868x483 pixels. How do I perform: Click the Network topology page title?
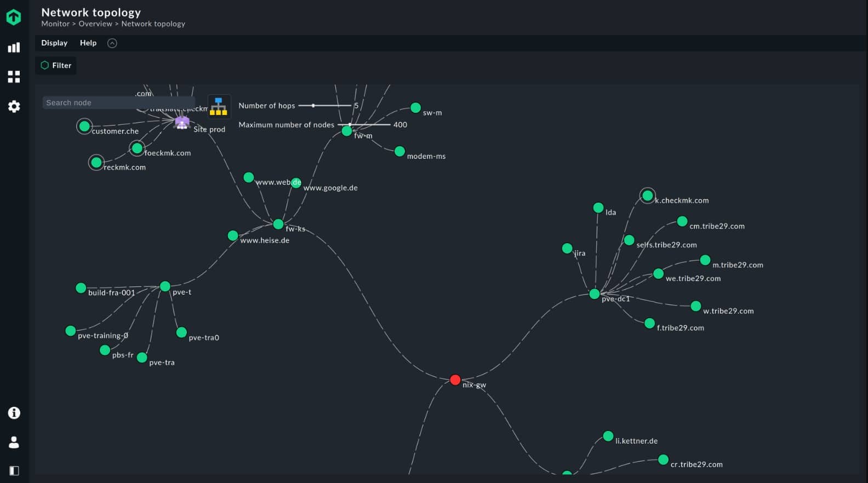pyautogui.click(x=91, y=12)
